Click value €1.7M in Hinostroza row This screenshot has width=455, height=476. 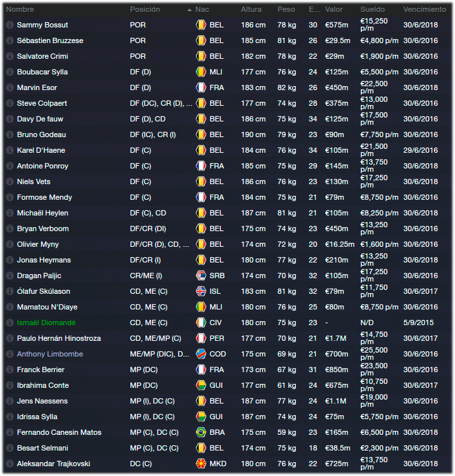(336, 338)
